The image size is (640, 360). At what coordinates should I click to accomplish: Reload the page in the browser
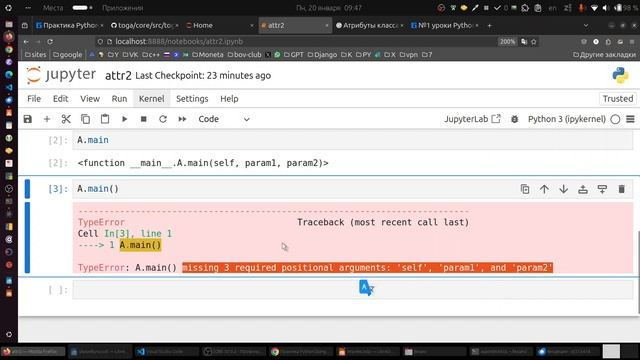50,42
